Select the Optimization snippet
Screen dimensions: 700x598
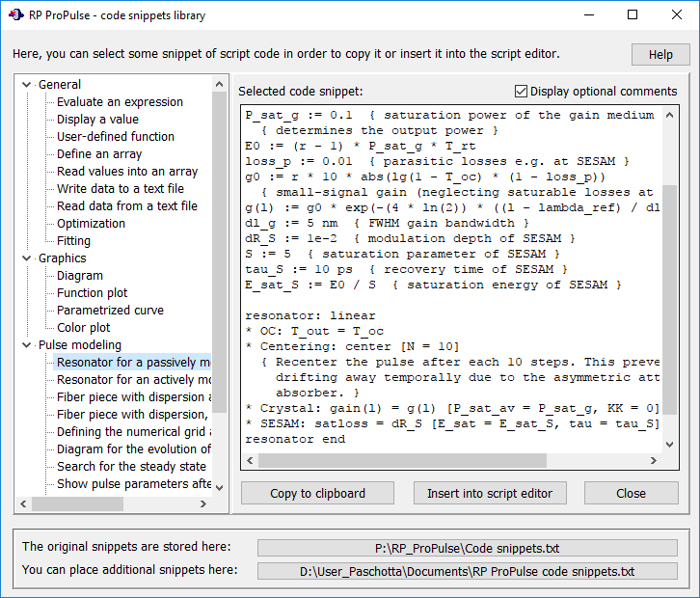91,224
